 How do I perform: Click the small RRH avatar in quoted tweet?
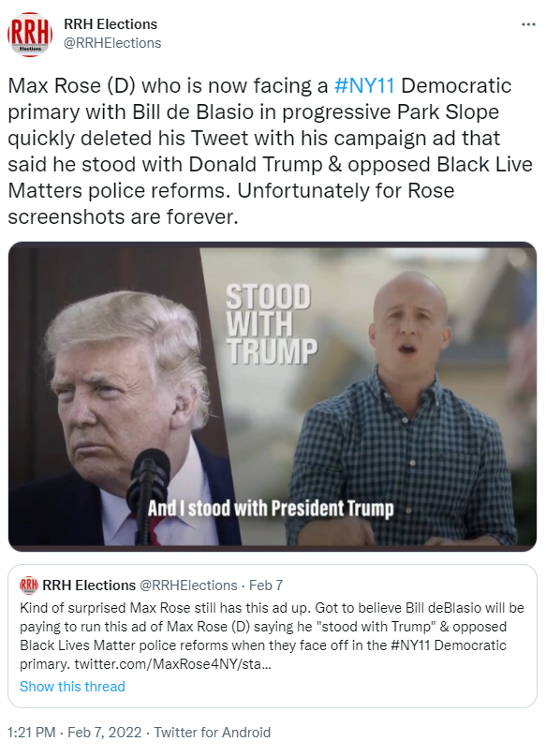[x=28, y=585]
